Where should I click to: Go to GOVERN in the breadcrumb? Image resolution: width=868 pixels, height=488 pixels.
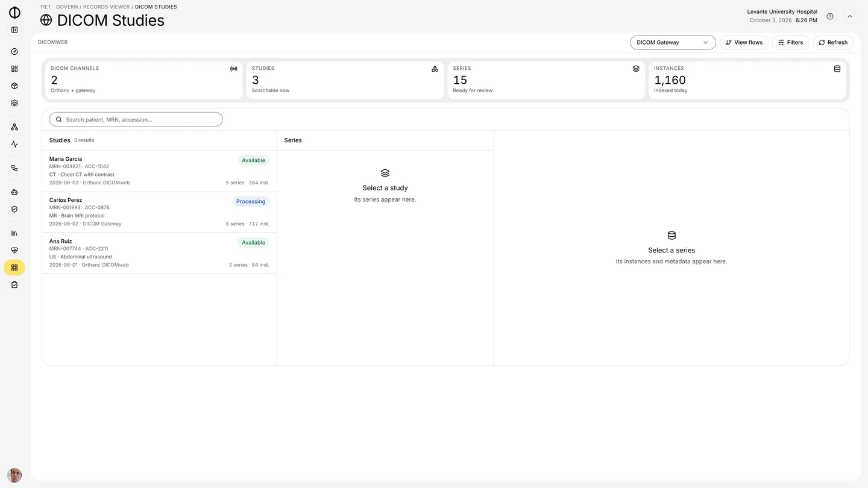(67, 7)
